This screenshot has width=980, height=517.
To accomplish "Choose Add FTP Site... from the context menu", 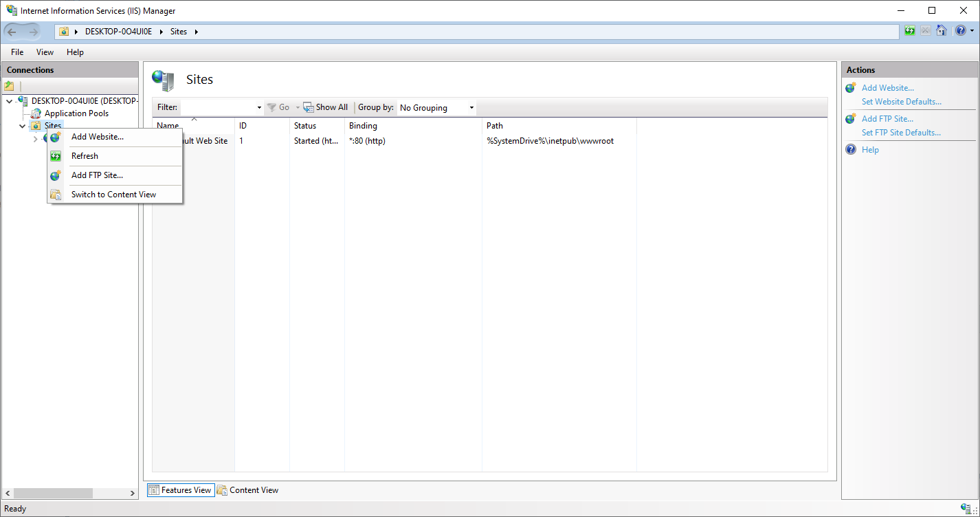I will (115, 175).
